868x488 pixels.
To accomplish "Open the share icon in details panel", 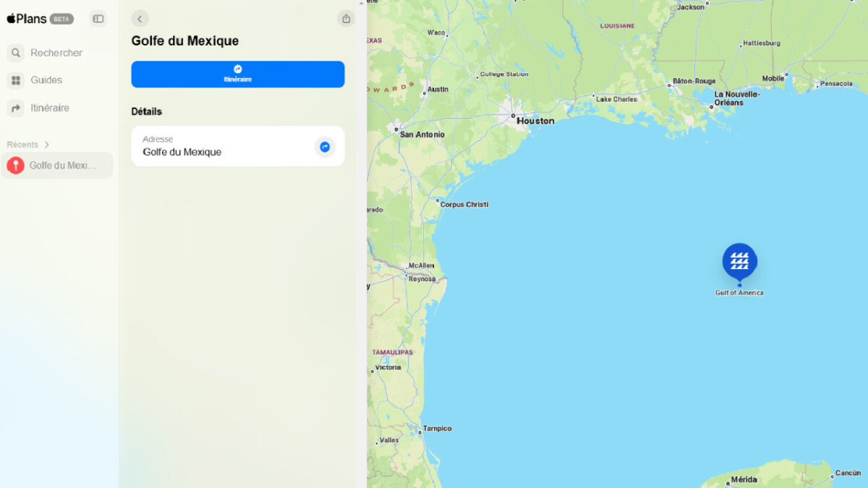I will (346, 19).
